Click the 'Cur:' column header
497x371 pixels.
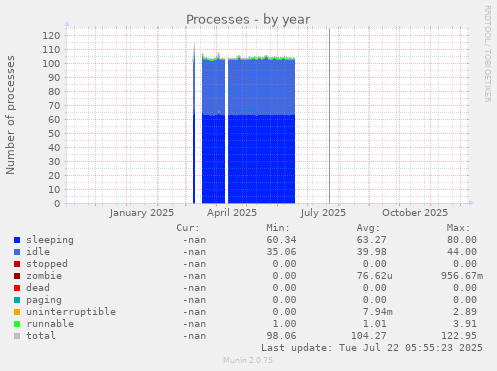click(188, 228)
